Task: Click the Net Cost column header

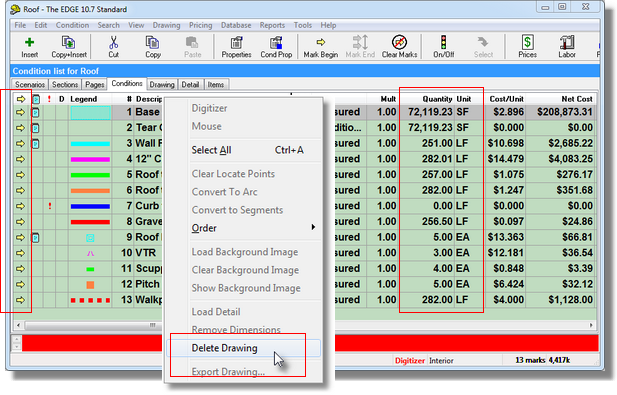Action: pos(576,99)
